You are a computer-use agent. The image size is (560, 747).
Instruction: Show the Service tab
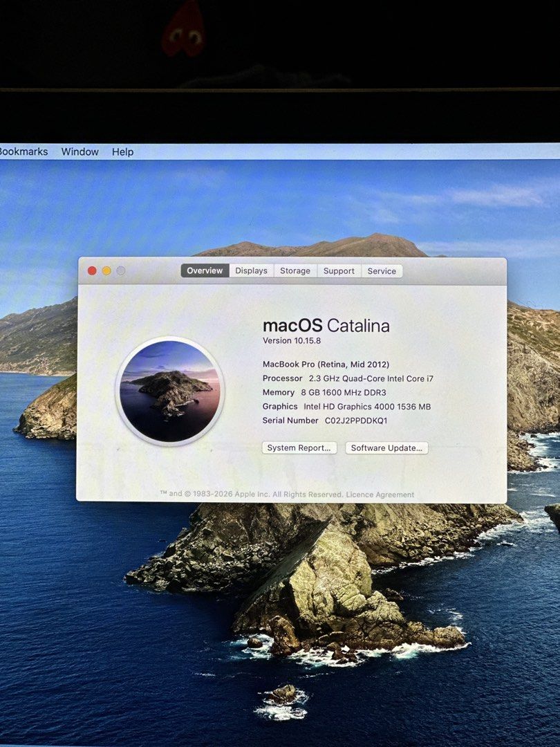382,270
